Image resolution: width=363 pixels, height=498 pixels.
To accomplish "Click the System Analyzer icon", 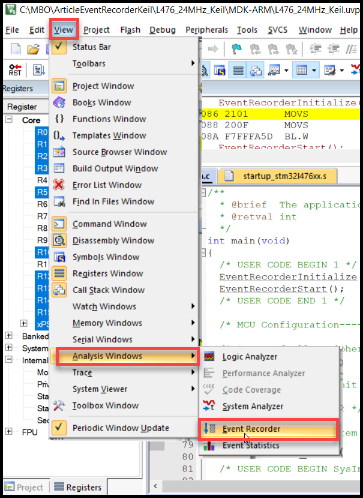I will (x=209, y=406).
